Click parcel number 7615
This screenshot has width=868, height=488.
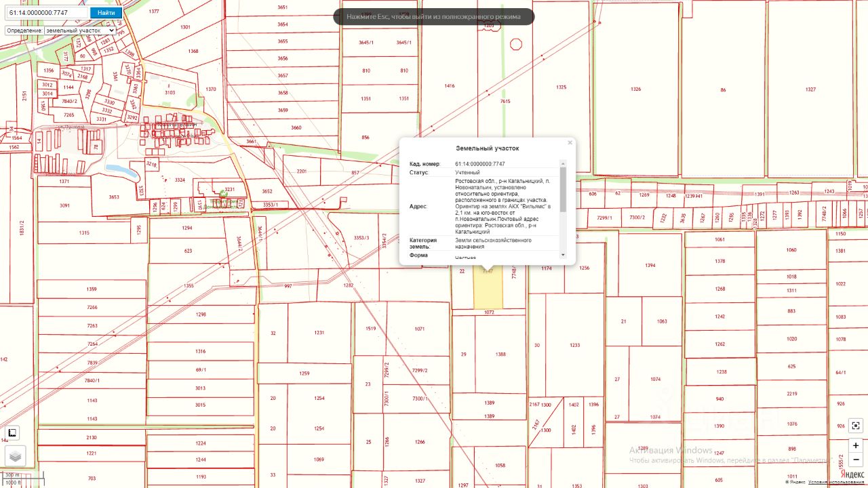coord(505,101)
